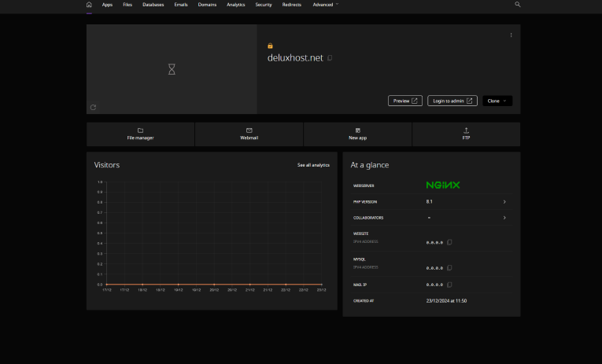Go to the Domains menu
The height and width of the screenshot is (364, 602).
(207, 5)
